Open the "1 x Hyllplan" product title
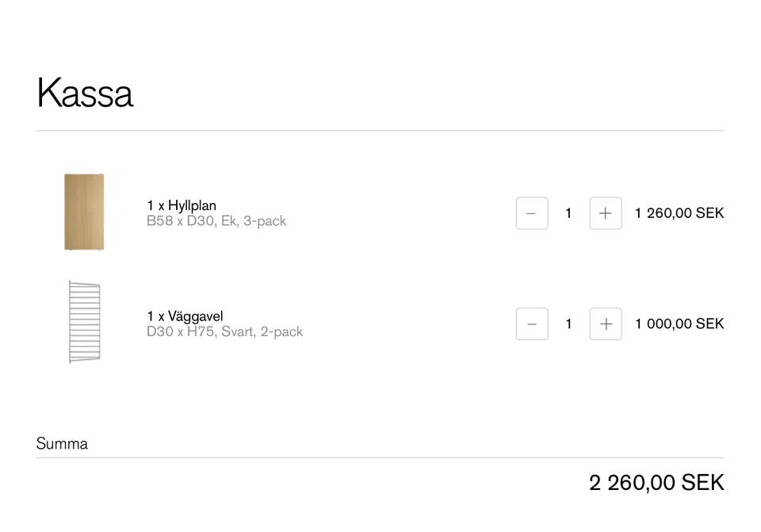Screen dimensions: 761x532 click(182, 205)
